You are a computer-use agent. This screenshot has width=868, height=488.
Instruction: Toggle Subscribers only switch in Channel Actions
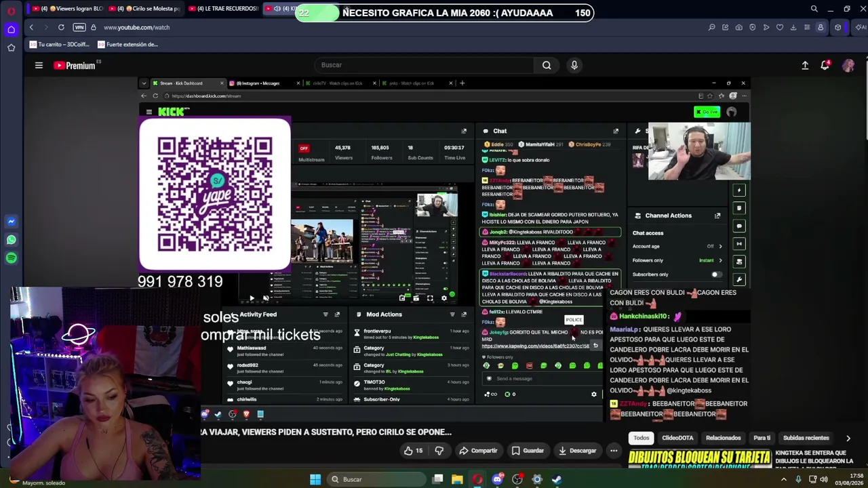715,274
